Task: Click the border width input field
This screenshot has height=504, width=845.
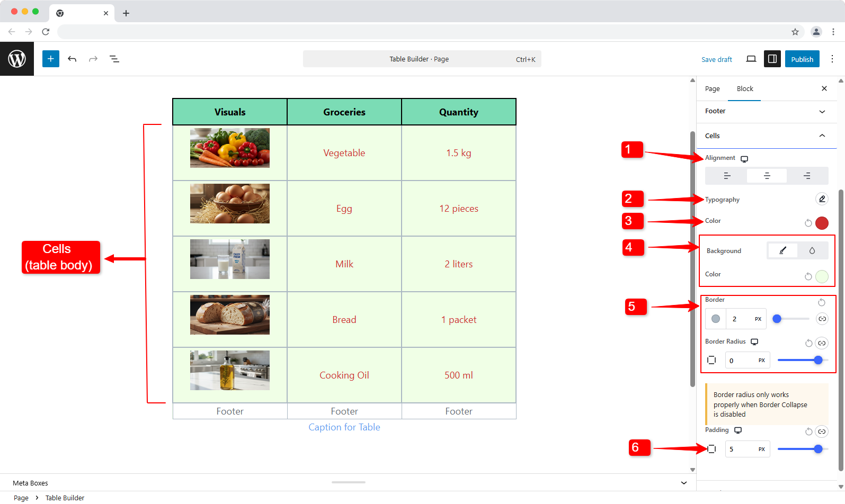Action: coord(740,319)
